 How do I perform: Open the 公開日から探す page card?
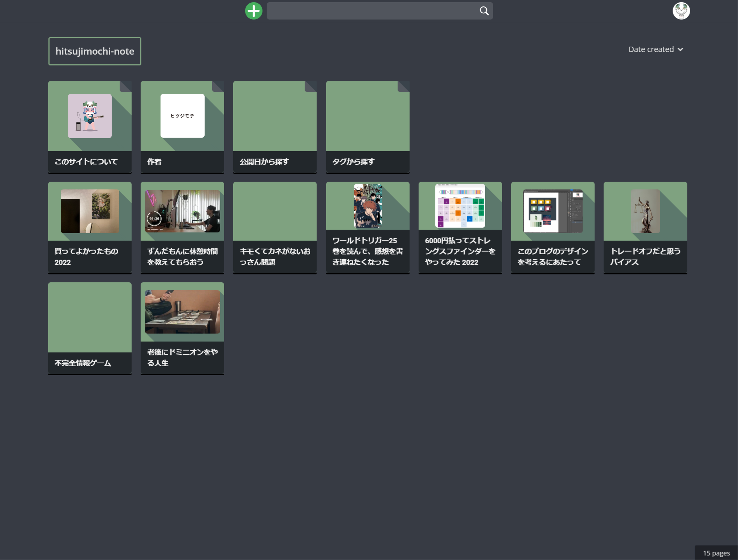click(x=275, y=127)
